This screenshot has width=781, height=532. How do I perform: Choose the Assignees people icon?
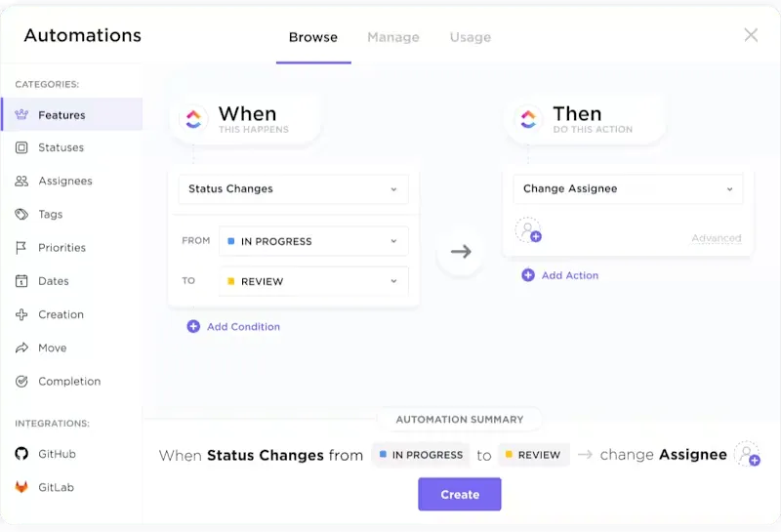click(x=21, y=181)
